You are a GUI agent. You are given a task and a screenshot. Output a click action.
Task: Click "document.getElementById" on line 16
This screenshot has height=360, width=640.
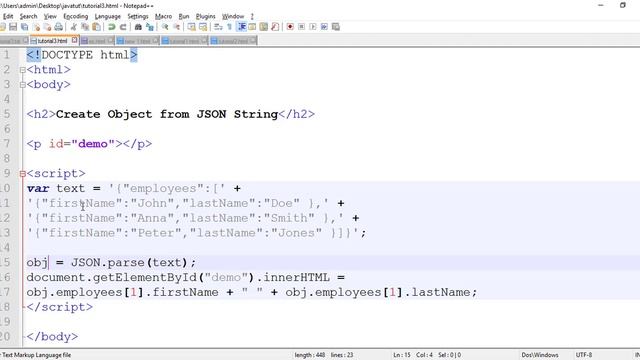112,278
